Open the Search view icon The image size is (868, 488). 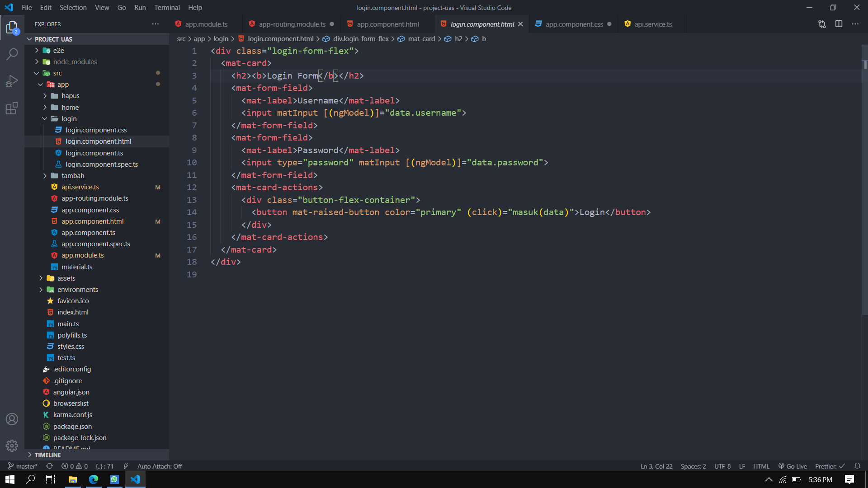12,54
